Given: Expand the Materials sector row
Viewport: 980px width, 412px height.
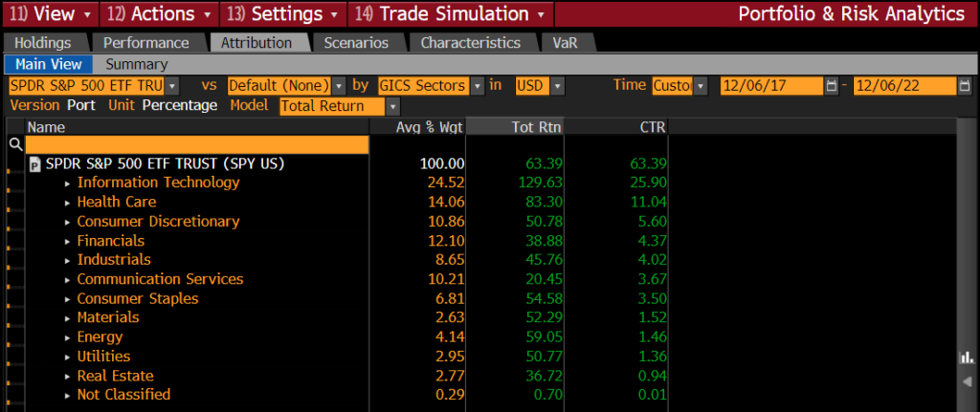Looking at the screenshot, I should 68,318.
